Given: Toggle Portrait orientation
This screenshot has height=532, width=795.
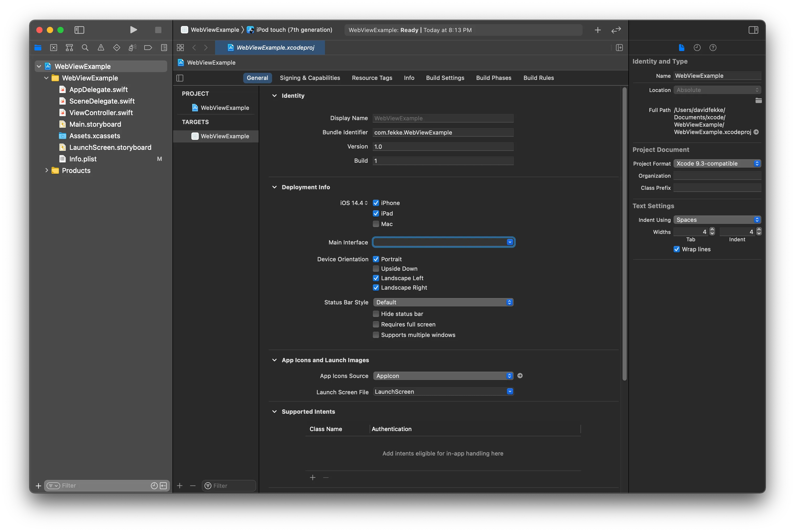Looking at the screenshot, I should pyautogui.click(x=376, y=259).
